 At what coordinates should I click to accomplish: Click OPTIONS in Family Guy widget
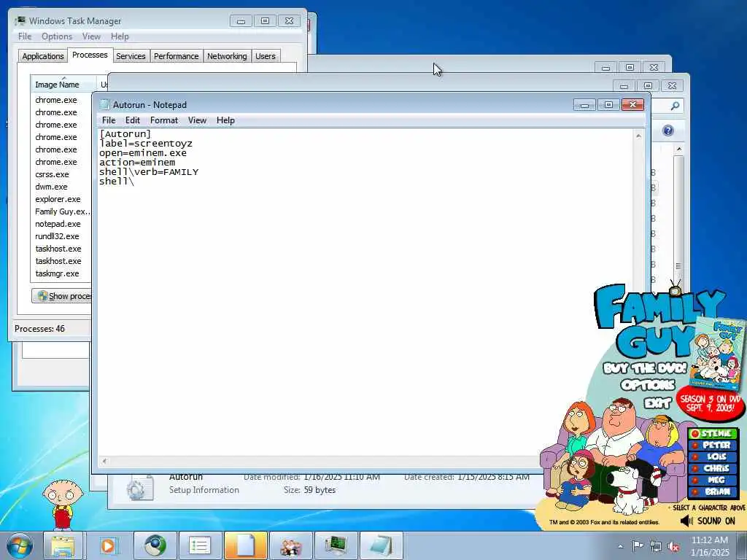tap(648, 385)
